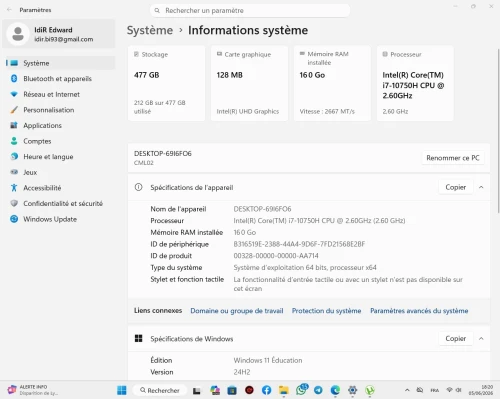The width and height of the screenshot is (500, 399).
Task: Click the IdiR Edward profile avatar
Action: click(18, 34)
